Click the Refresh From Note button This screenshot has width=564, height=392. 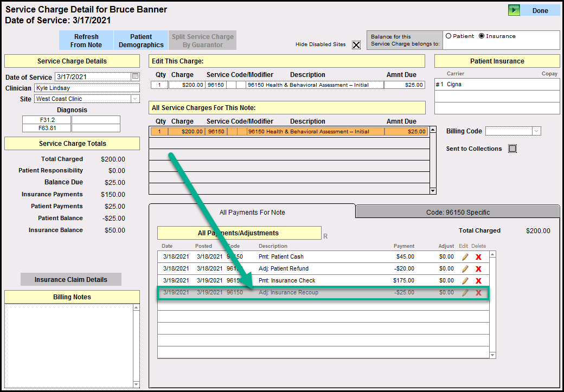[86, 41]
